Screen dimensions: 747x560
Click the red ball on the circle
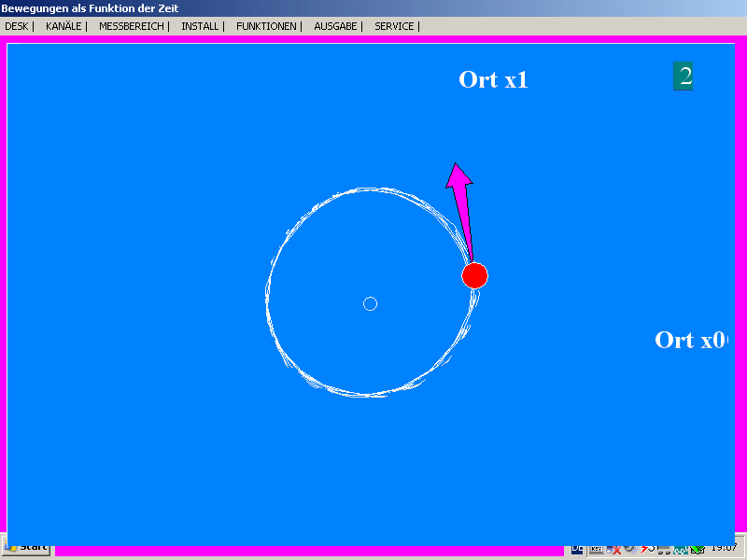[x=474, y=275]
